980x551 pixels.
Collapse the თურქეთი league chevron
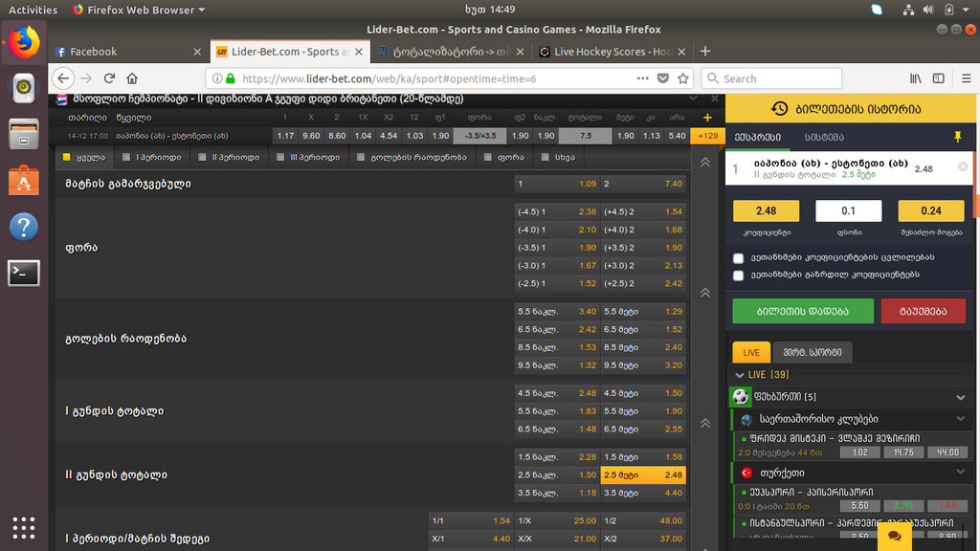[961, 473]
